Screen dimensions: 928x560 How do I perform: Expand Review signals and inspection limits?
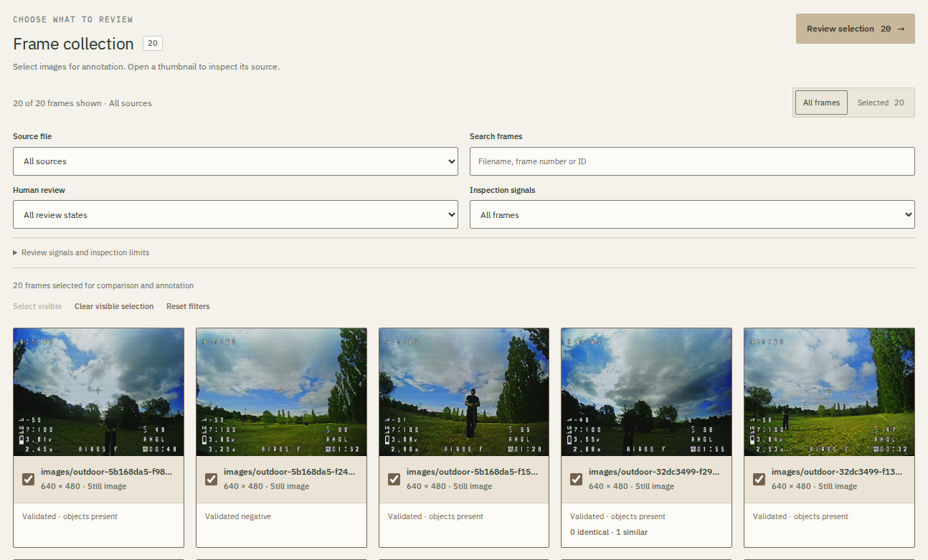coord(81,252)
